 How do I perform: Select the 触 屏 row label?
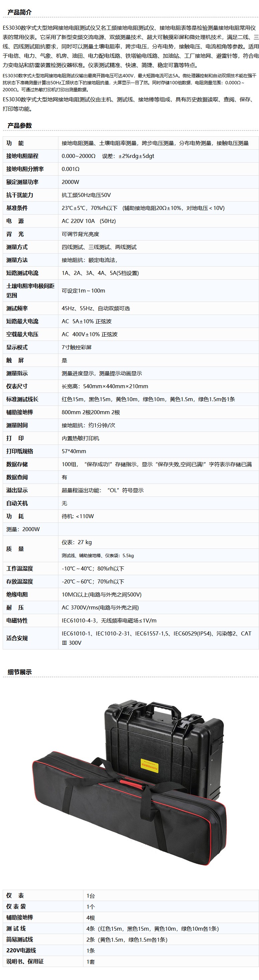[15, 360]
